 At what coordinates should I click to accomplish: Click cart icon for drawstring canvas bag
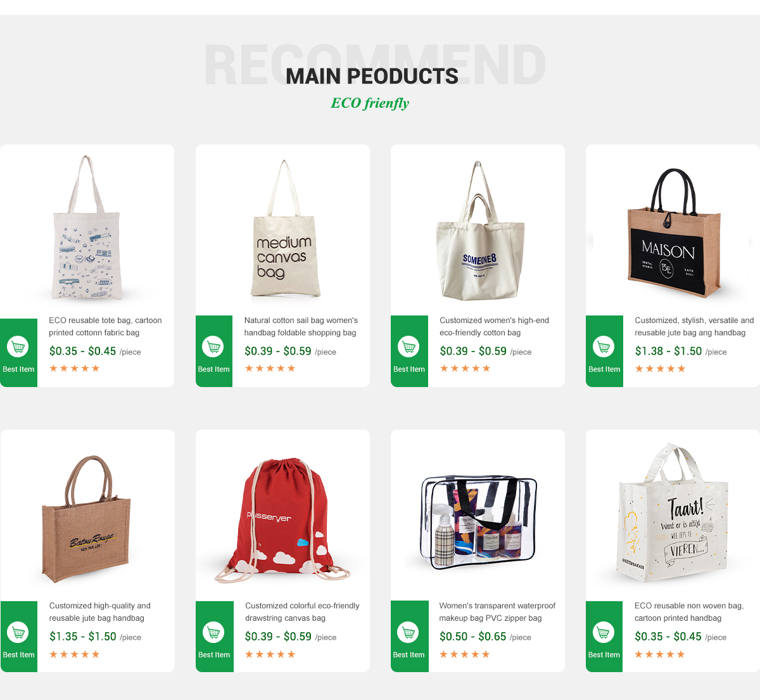214,632
